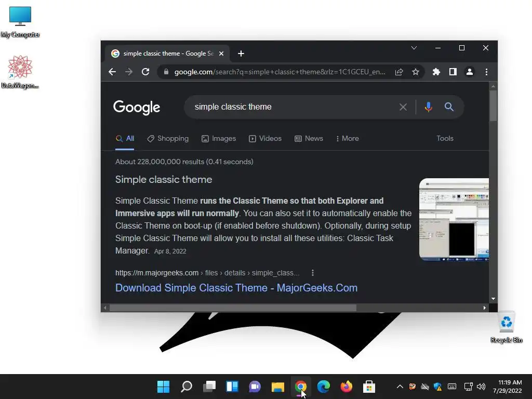Open the Simple Classic Theme preview image
This screenshot has width=532, height=399.
[x=454, y=220]
